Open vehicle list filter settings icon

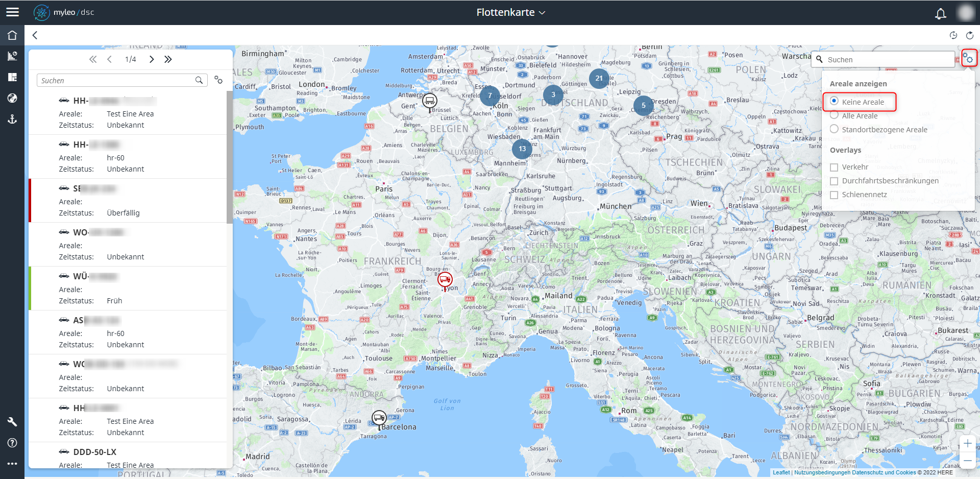(x=218, y=80)
